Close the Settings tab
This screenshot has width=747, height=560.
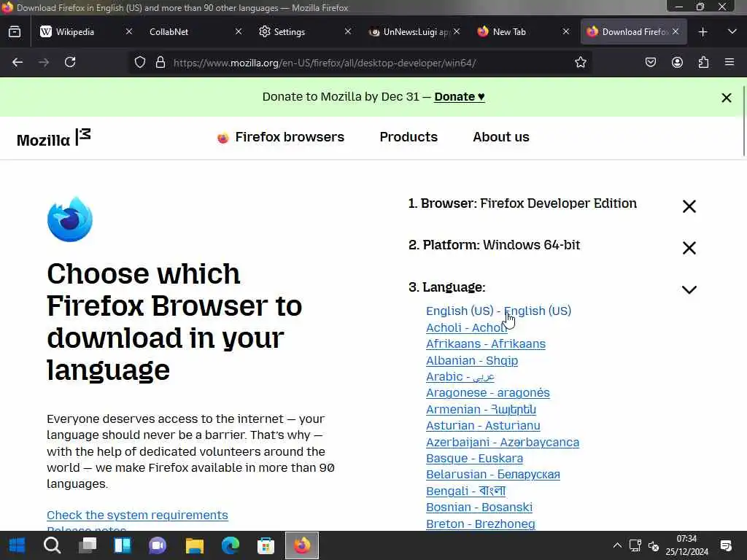348,31
